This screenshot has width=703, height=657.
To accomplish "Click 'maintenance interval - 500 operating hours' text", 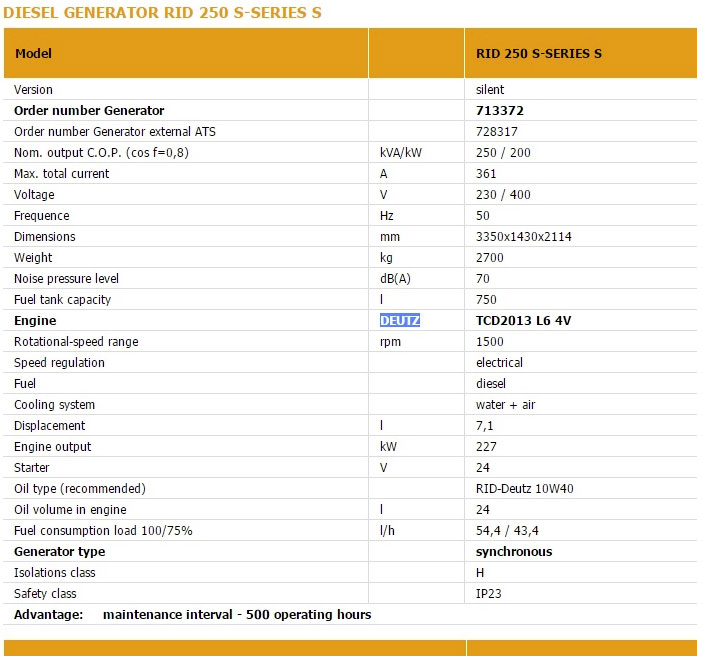I will (x=237, y=614).
